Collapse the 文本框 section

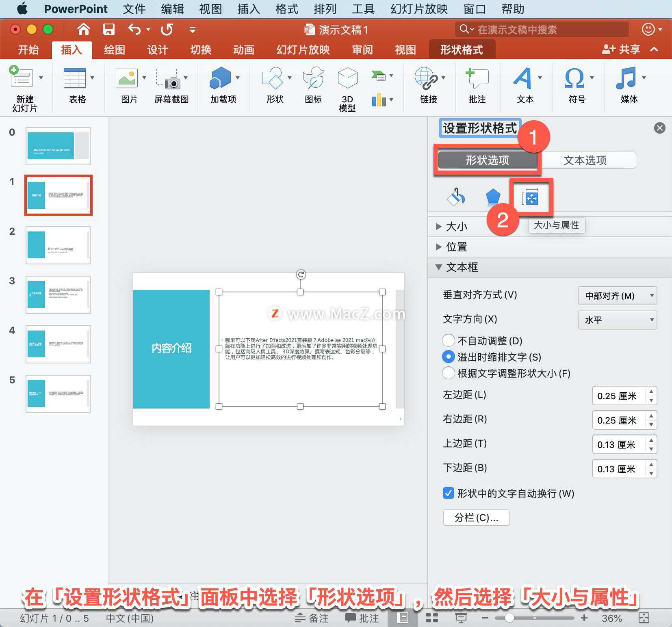click(x=439, y=267)
